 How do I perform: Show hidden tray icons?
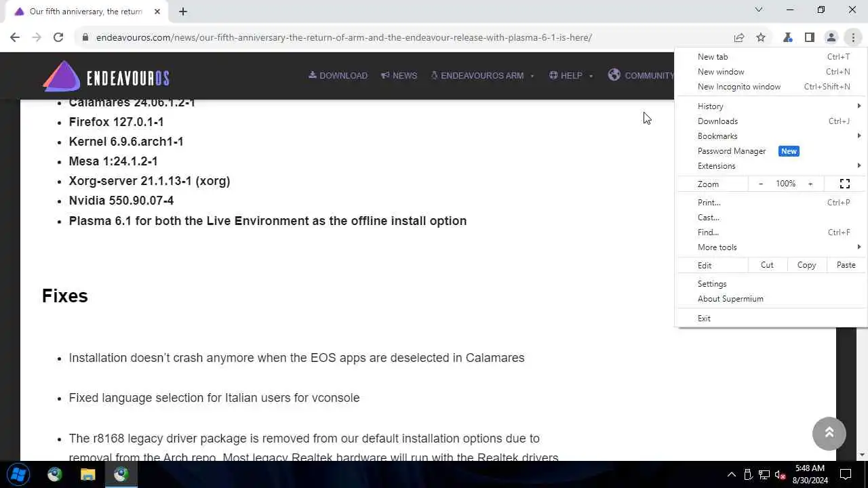(731, 474)
